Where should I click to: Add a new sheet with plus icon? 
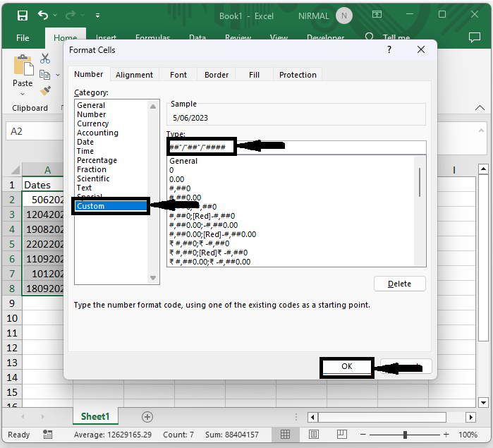pyautogui.click(x=147, y=417)
